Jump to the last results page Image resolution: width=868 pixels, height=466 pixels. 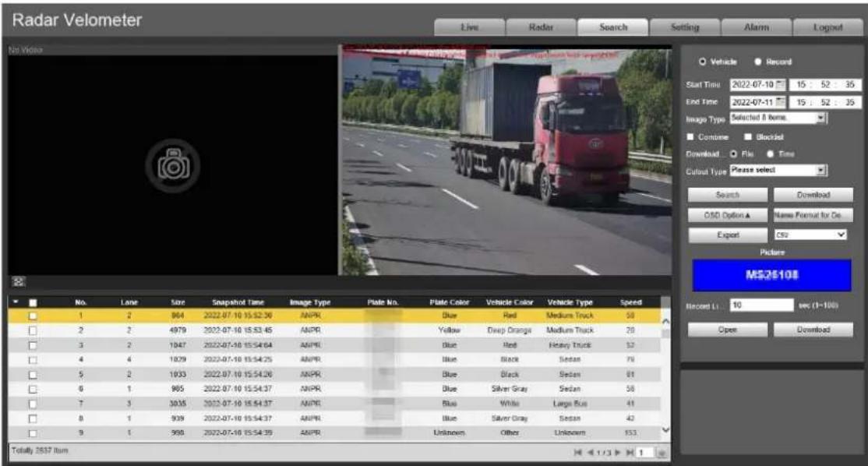click(x=630, y=453)
